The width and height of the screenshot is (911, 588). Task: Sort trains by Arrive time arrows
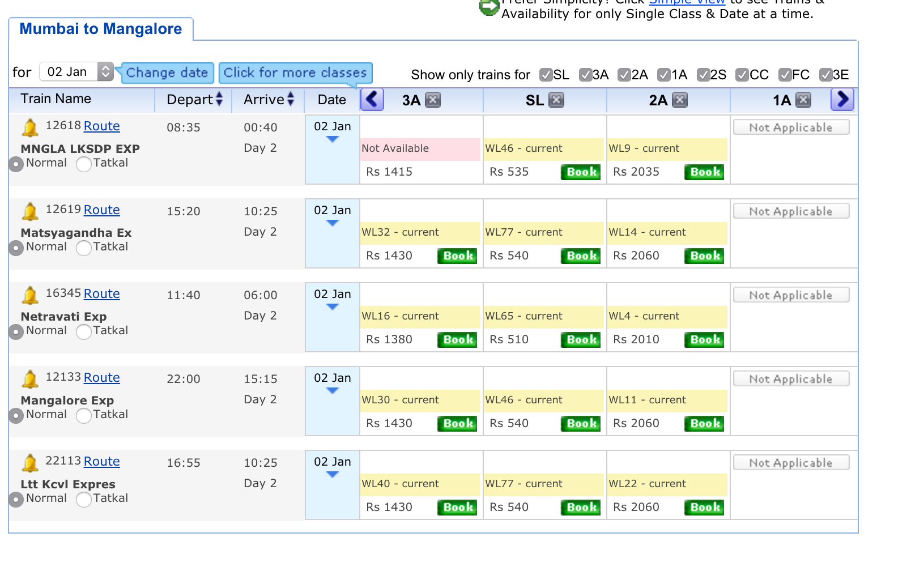point(291,99)
